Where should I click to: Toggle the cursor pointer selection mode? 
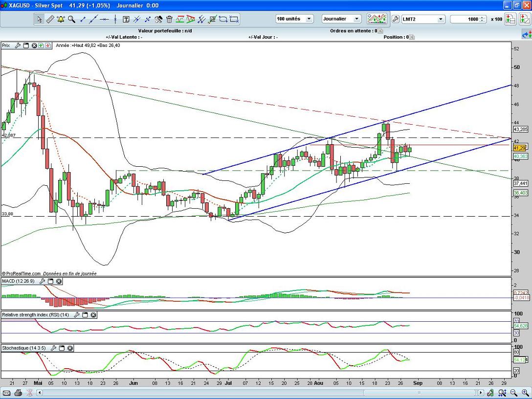pyautogui.click(x=39, y=19)
